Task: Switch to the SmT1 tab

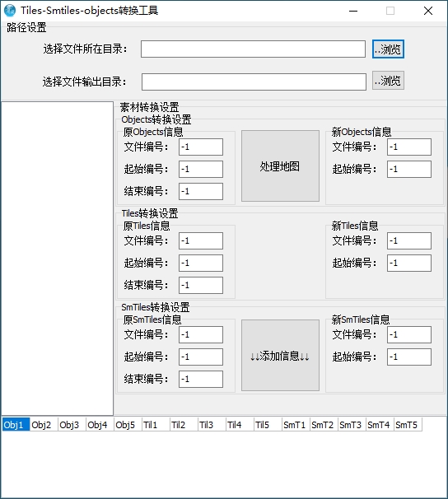Action: pyautogui.click(x=296, y=425)
